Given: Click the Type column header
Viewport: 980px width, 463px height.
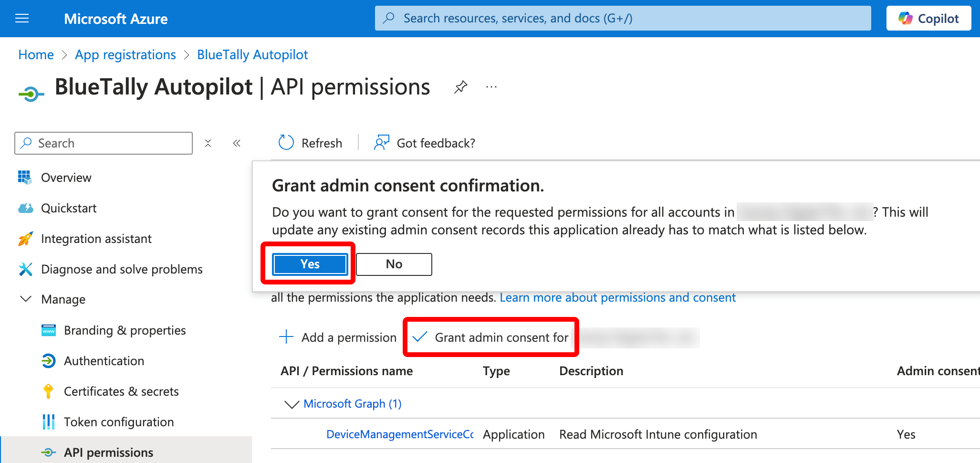Looking at the screenshot, I should pos(496,371).
